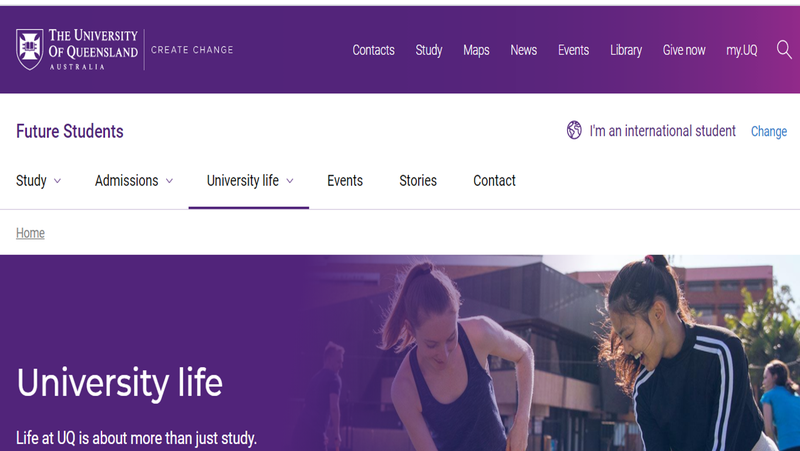Open News in the top header
Viewport: 800px width, 451px height.
click(523, 50)
